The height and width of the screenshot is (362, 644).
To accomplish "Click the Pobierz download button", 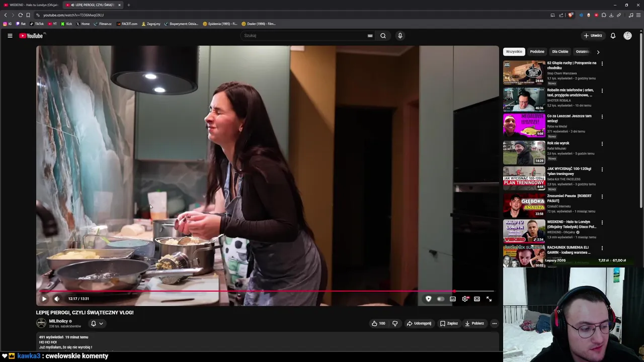I will [474, 323].
